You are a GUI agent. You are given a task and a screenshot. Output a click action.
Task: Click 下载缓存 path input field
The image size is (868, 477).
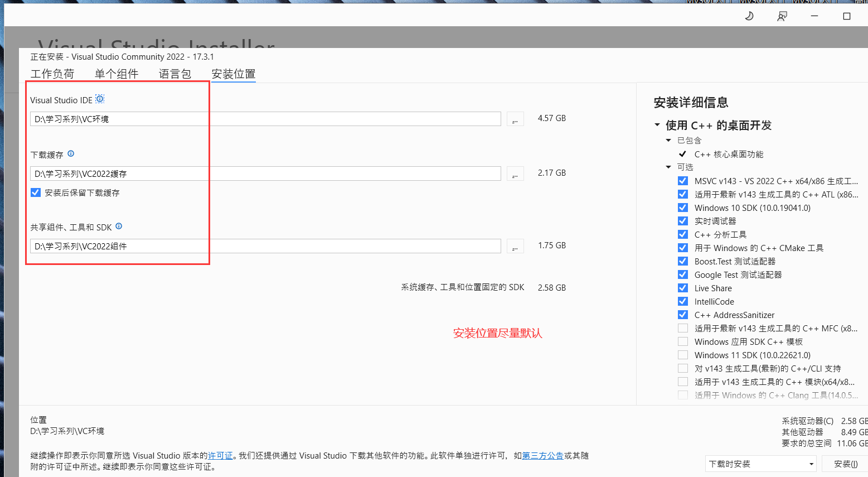(265, 174)
